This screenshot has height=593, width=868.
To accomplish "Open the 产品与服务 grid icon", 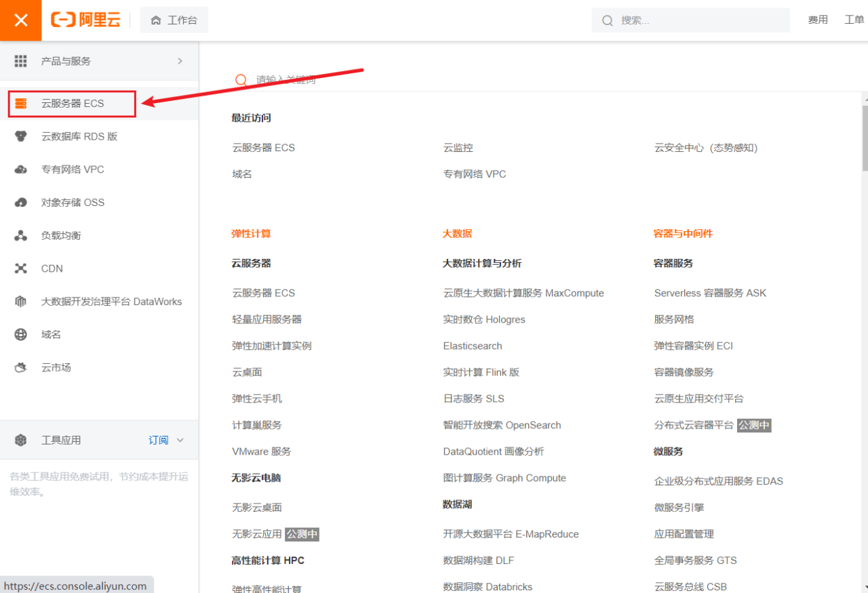I will 20,61.
